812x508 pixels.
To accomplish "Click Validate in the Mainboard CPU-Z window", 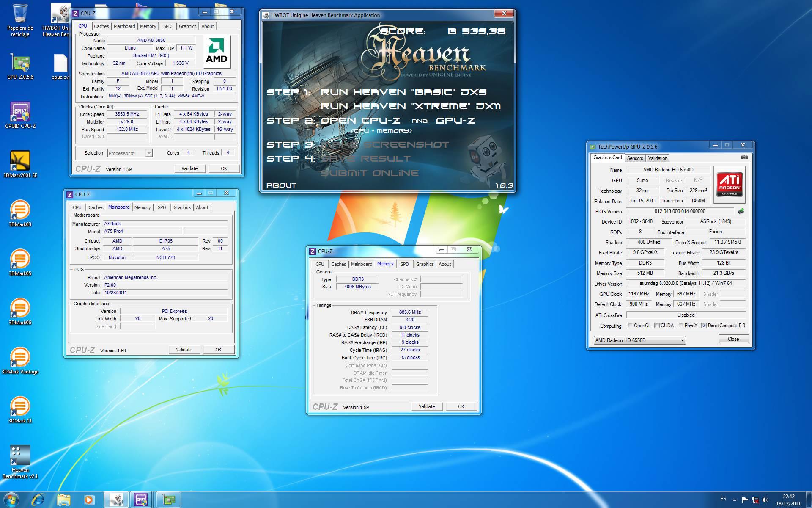I will (184, 350).
